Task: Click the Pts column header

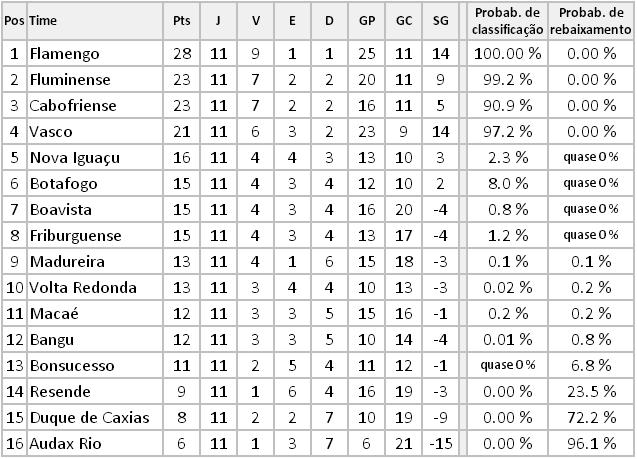Action: (x=181, y=20)
